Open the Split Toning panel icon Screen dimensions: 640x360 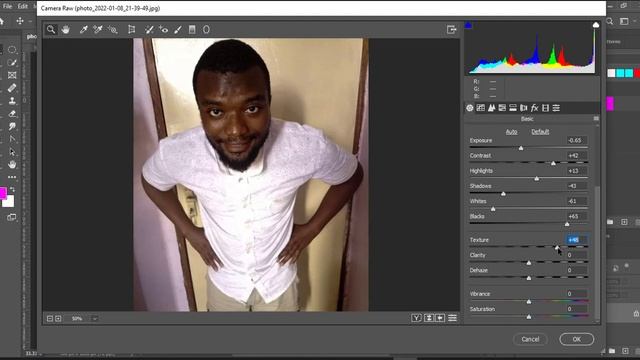513,108
